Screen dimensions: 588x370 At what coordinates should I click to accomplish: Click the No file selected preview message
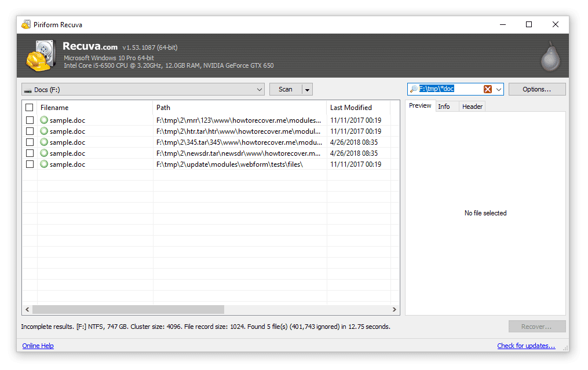[485, 213]
